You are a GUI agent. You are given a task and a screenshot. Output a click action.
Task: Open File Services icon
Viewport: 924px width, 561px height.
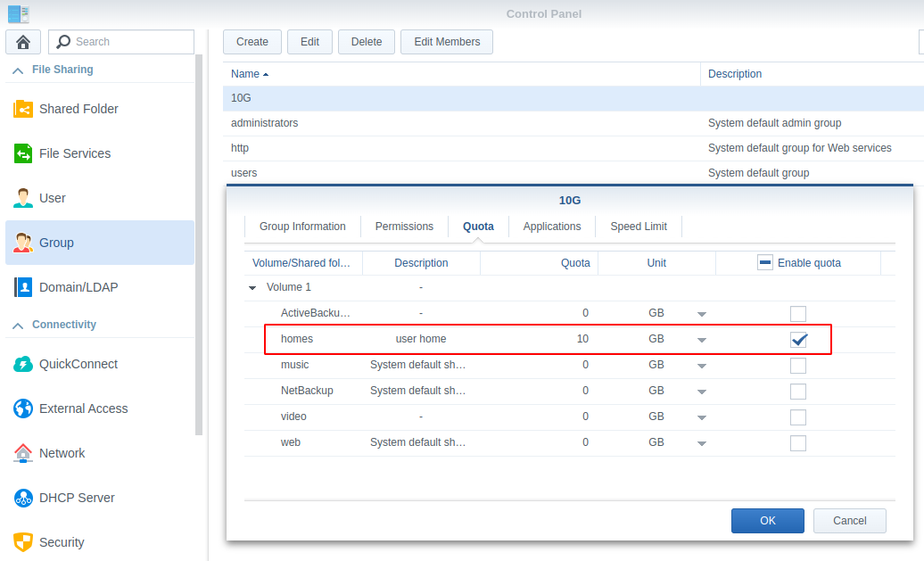(x=23, y=153)
